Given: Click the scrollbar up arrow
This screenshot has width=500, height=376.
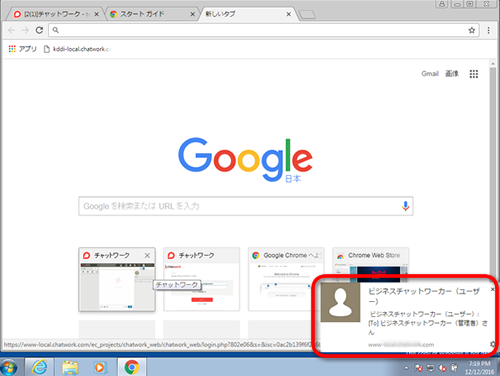Looking at the screenshot, I should click(493, 64).
